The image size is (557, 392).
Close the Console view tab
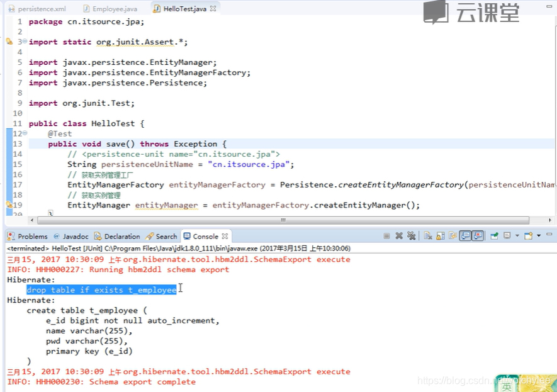[x=225, y=236]
